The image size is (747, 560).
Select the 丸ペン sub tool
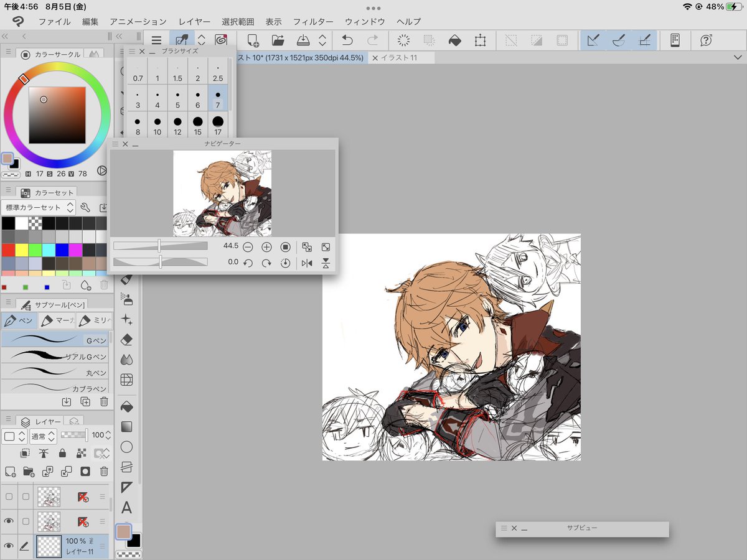55,372
